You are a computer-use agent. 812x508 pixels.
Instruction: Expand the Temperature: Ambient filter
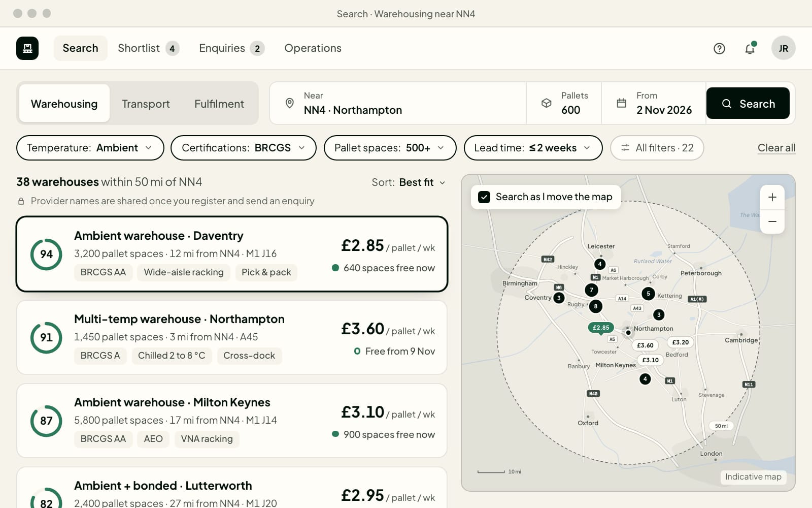tap(90, 148)
